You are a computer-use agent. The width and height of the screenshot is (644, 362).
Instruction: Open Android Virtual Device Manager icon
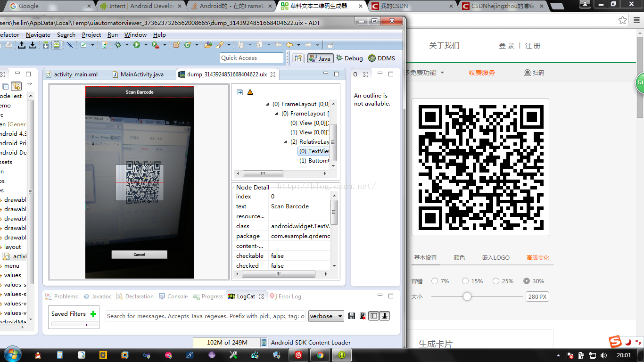pos(56,45)
